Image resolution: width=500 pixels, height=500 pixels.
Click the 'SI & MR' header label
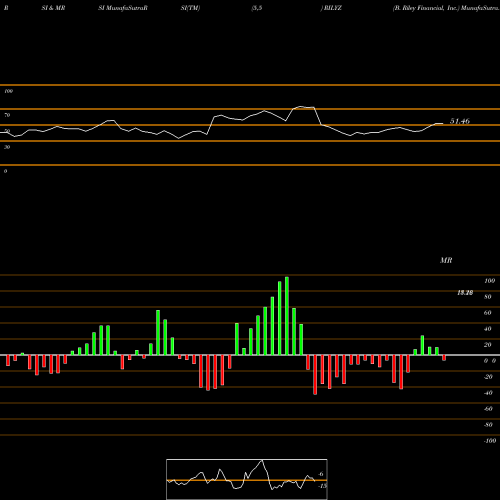pyautogui.click(x=53, y=8)
